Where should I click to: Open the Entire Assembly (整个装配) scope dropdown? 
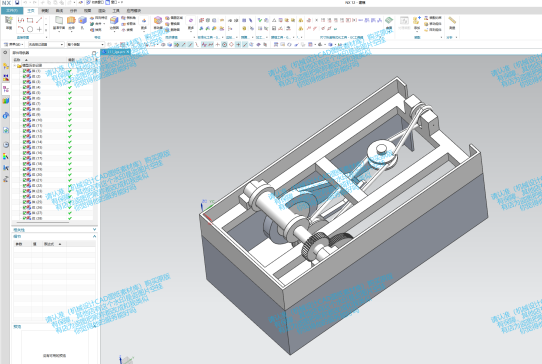(85, 44)
